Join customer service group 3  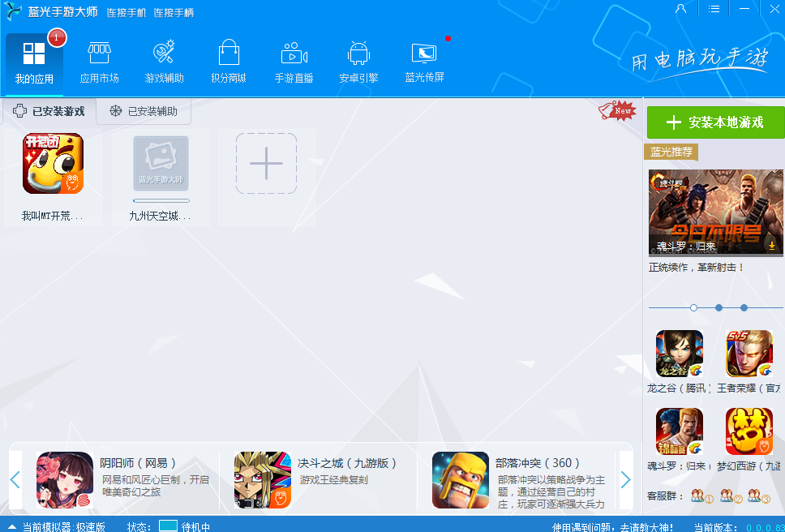click(x=759, y=496)
